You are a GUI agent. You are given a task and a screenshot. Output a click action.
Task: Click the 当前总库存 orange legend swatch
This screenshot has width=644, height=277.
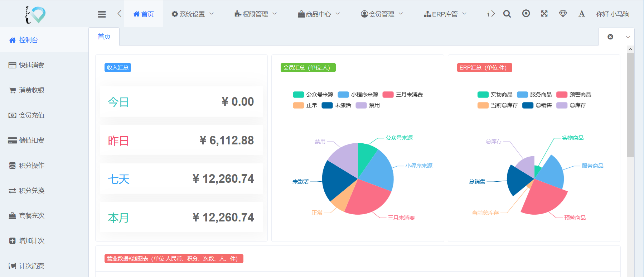[x=483, y=105]
